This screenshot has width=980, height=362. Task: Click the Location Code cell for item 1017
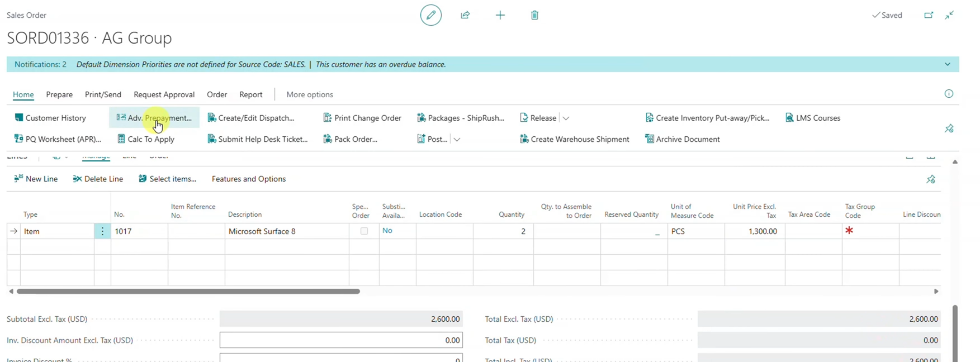[444, 231]
